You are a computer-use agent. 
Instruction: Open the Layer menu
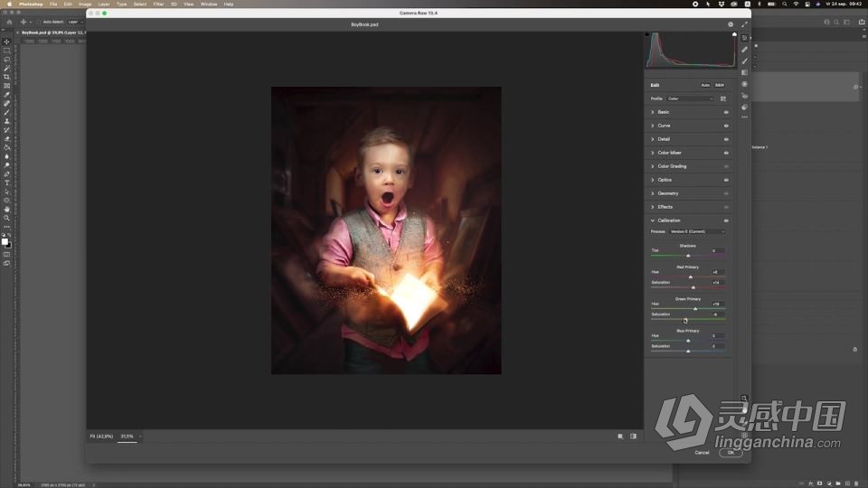click(103, 4)
